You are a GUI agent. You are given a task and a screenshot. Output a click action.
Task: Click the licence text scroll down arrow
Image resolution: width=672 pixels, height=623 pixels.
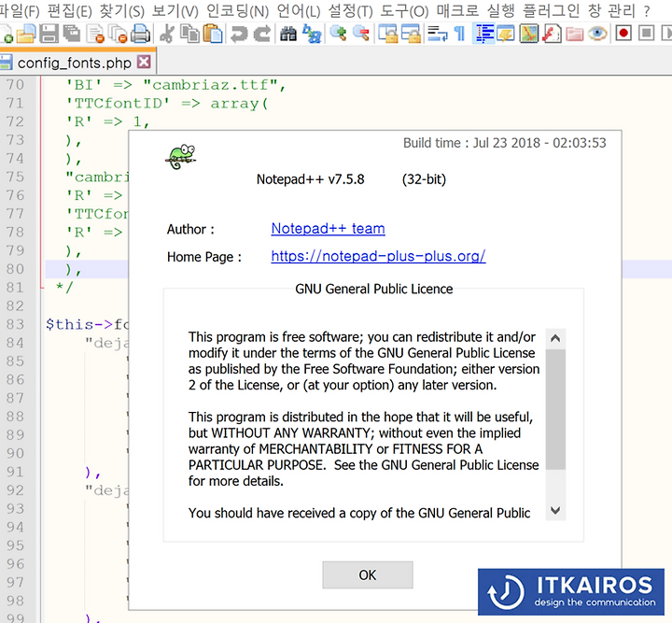click(x=555, y=510)
